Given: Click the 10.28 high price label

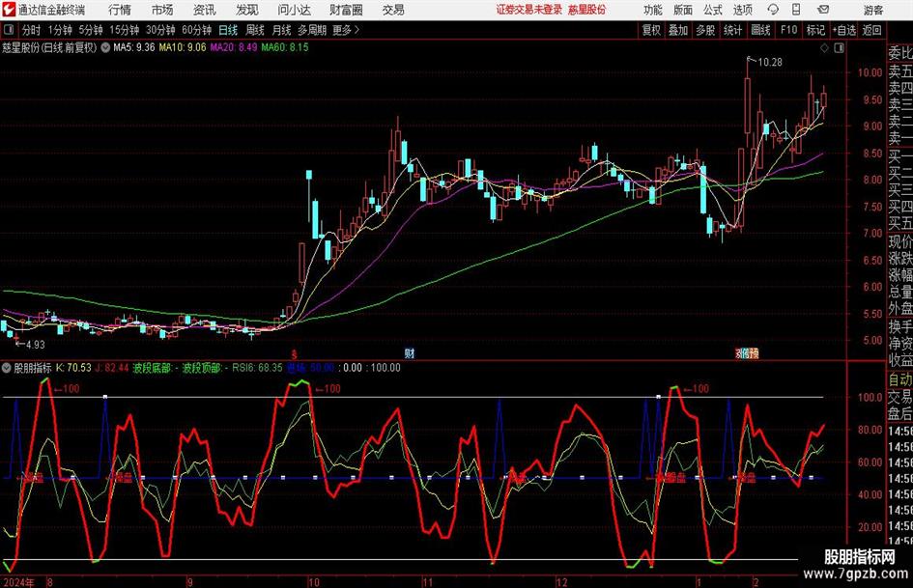Looking at the screenshot, I should pyautogui.click(x=770, y=62).
